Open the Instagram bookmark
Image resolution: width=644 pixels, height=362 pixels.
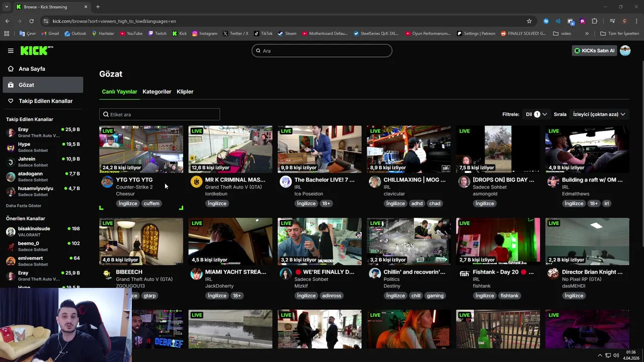[204, 34]
